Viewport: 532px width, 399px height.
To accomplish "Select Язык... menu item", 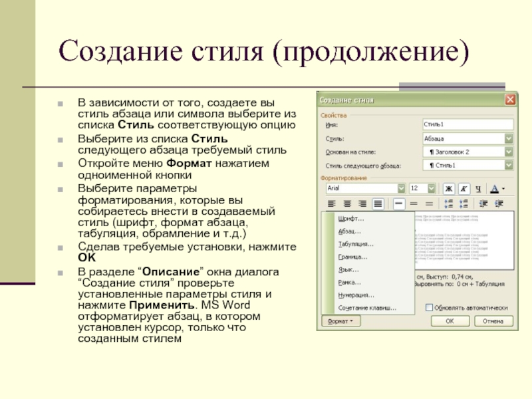I will tap(348, 270).
